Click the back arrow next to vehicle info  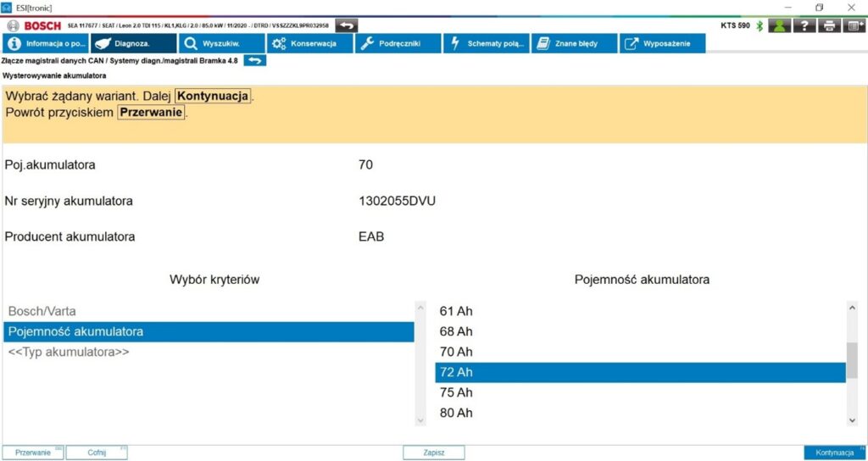tap(346, 25)
